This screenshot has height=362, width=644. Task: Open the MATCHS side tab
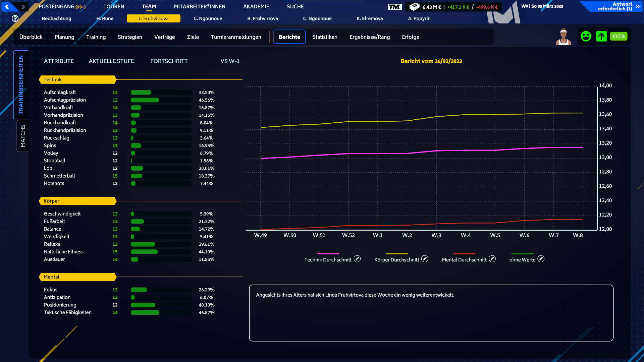pyautogui.click(x=22, y=136)
